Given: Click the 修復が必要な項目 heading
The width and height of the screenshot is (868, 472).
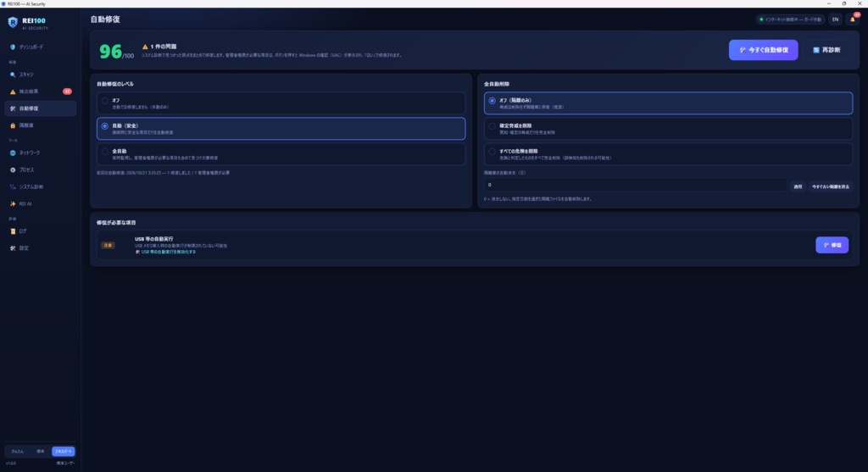Looking at the screenshot, I should click(116, 223).
